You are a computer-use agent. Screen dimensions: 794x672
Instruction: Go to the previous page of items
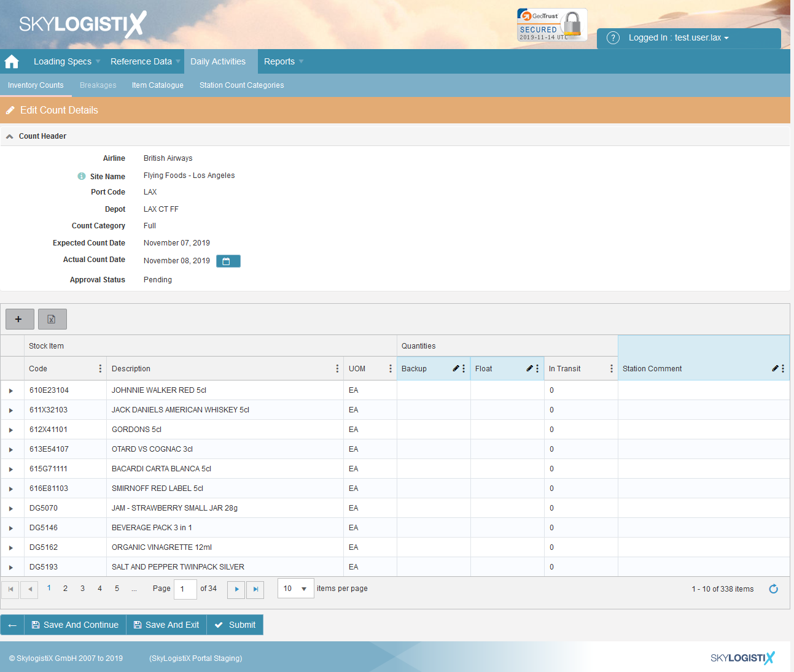[29, 590]
